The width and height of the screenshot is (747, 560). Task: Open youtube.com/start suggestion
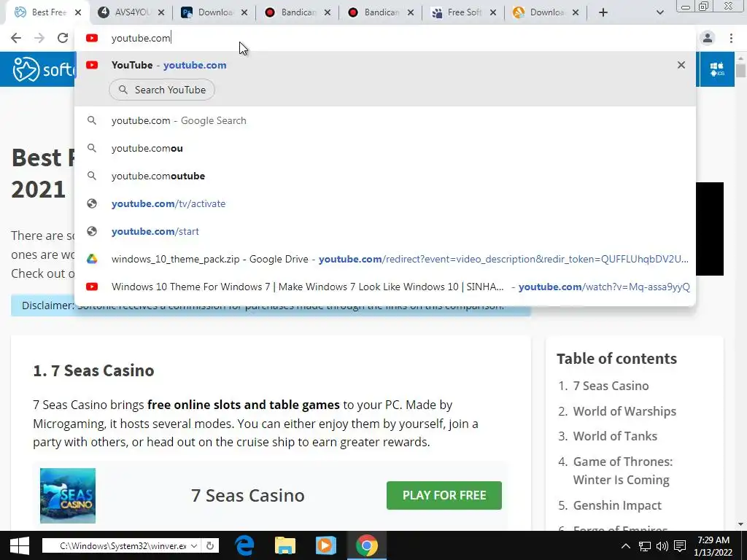coord(385,231)
